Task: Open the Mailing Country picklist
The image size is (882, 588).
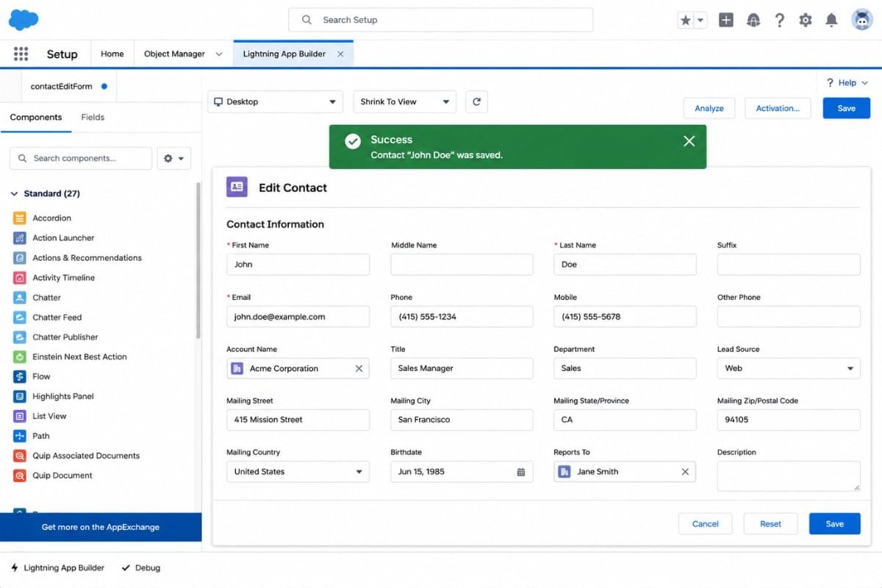Action: 298,472
